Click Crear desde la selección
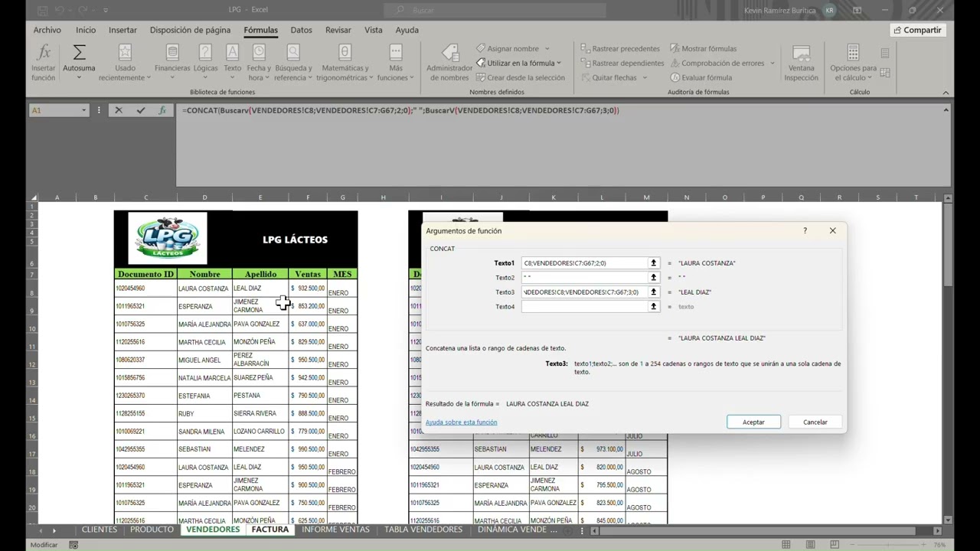The height and width of the screenshot is (551, 980). click(x=520, y=77)
